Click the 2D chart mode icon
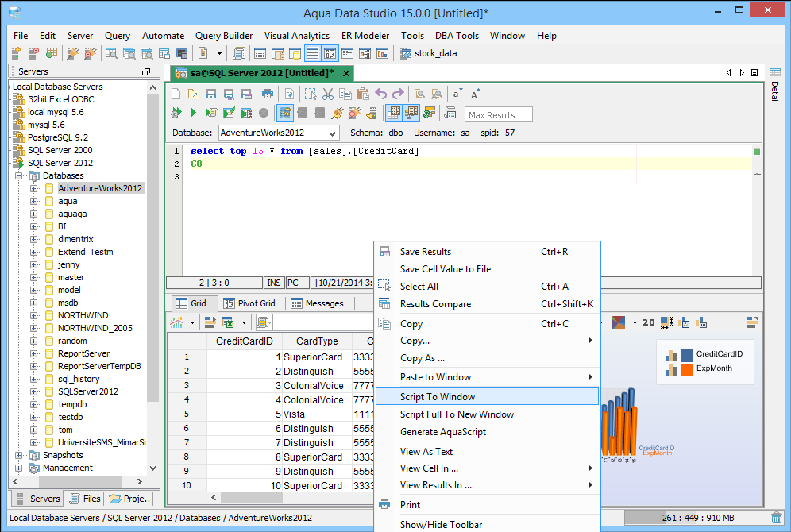This screenshot has width=791, height=532. coord(648,322)
